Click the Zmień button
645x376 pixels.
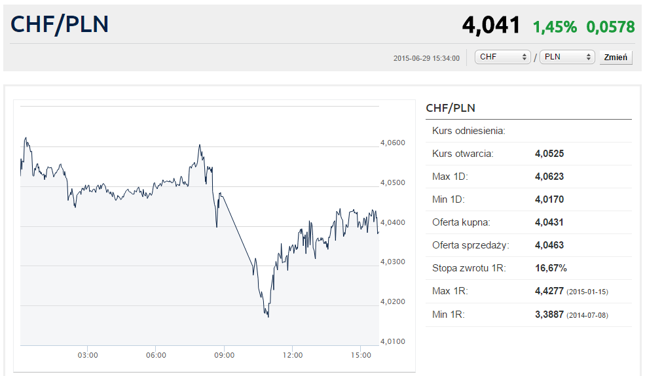615,57
